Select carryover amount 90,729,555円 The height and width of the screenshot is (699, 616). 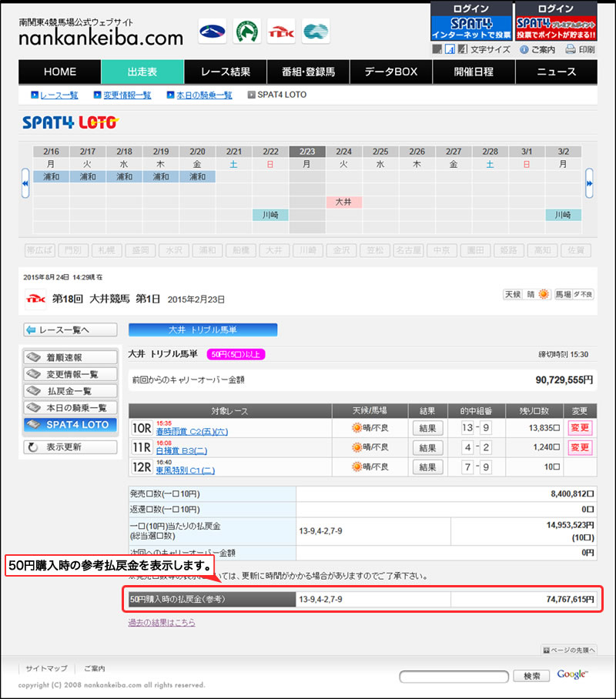[564, 380]
